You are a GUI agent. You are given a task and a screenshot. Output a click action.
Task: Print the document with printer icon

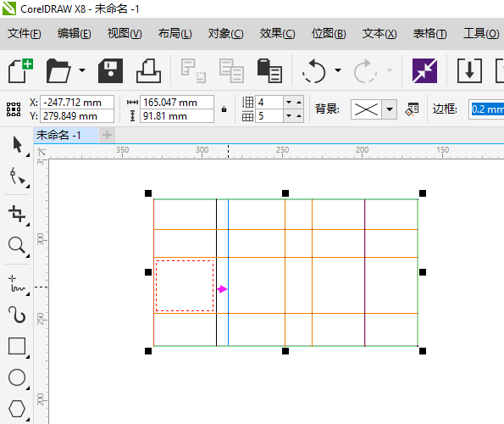coord(148,70)
